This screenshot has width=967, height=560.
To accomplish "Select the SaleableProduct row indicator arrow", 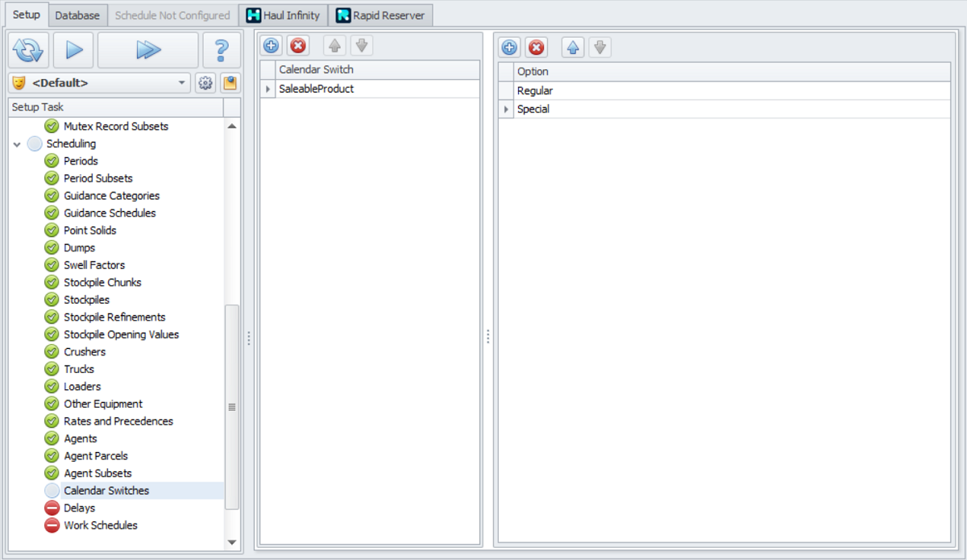I will click(x=268, y=89).
